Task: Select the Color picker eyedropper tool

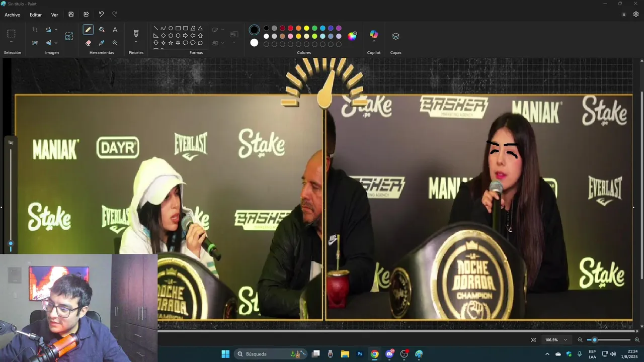Action: click(x=102, y=43)
